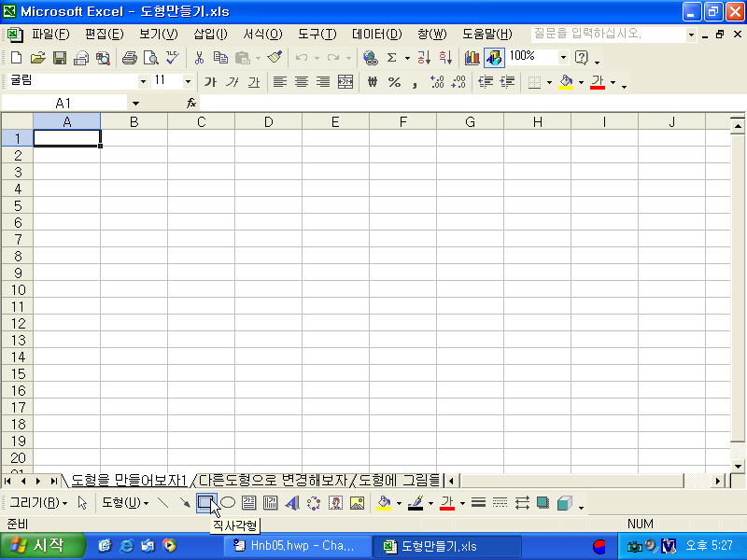Screen dimensions: 747x560
Task: Expand the font name dropdown
Action: tap(143, 82)
